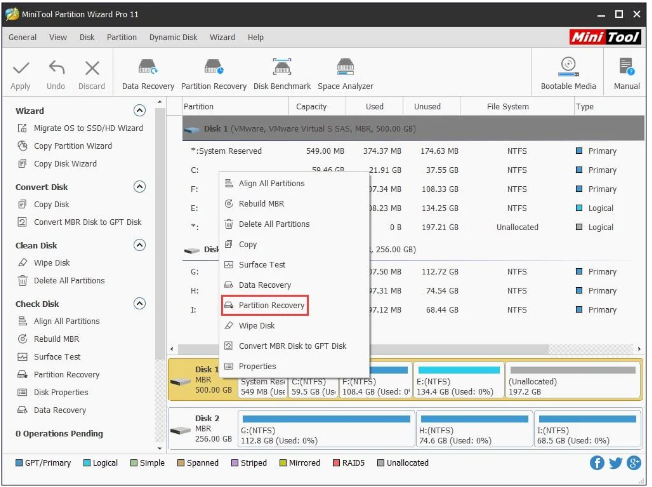Open the Manual icon
Screen dimensions: 652x487
pyautogui.click(x=627, y=67)
